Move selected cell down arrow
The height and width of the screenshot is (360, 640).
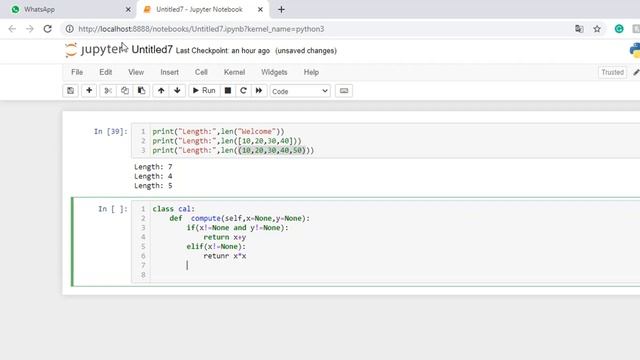click(x=177, y=91)
